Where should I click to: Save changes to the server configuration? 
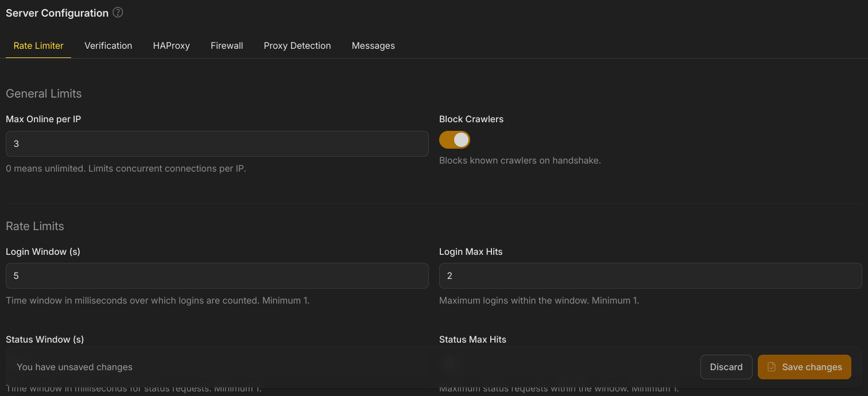[804, 367]
